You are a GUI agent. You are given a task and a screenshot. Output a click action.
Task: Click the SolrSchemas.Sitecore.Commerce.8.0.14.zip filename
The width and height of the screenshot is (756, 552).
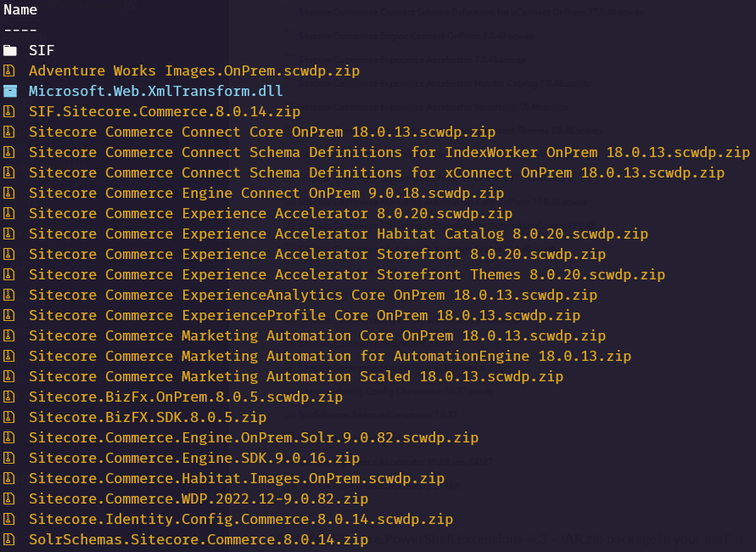pos(199,539)
